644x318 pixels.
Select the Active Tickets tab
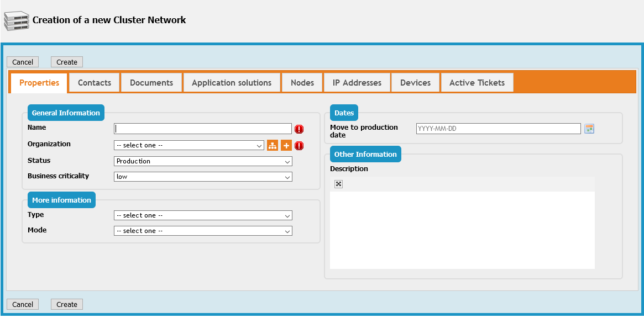(477, 83)
